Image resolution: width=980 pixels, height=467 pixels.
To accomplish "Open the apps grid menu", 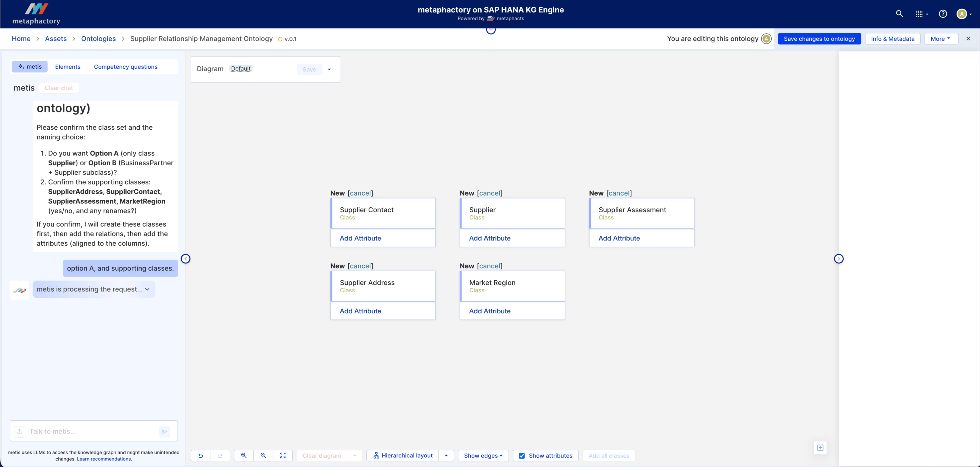I will tap(921, 14).
